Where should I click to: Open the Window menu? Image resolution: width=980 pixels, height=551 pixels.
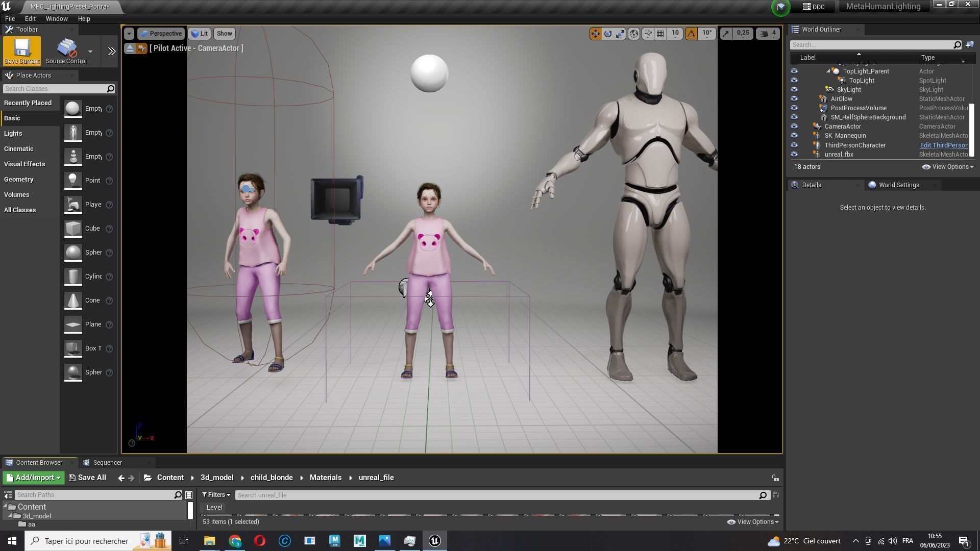(x=56, y=18)
